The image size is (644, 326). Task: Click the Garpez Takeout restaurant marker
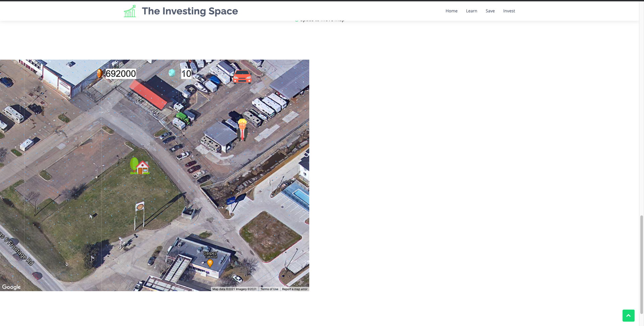coord(210,263)
